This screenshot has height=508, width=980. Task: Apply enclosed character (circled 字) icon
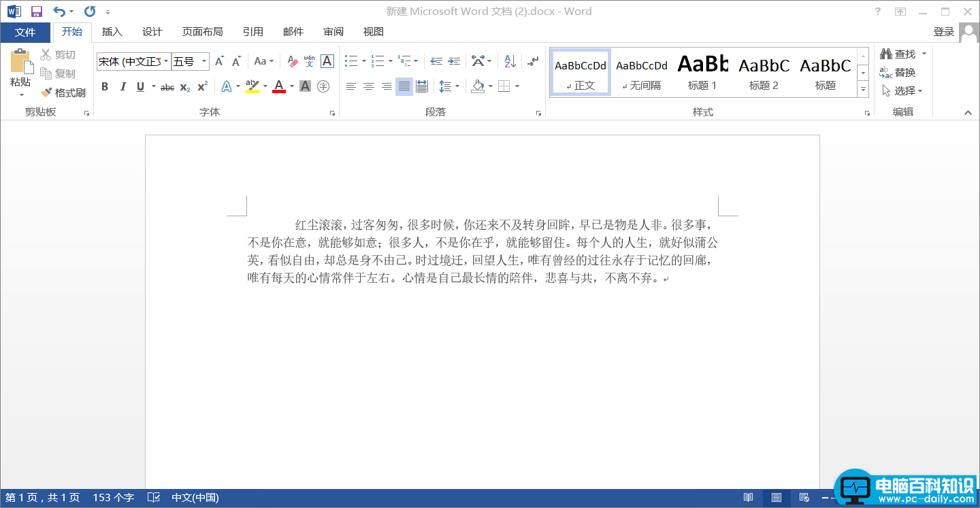323,86
